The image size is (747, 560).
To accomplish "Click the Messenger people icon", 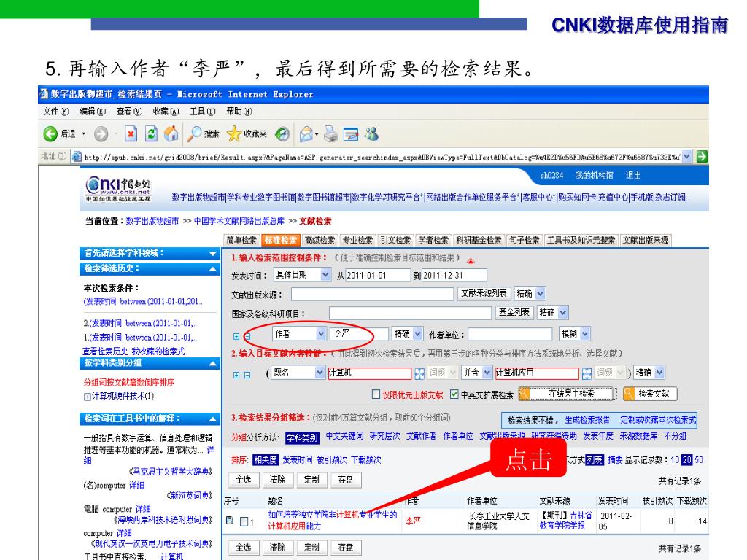I will (x=371, y=134).
